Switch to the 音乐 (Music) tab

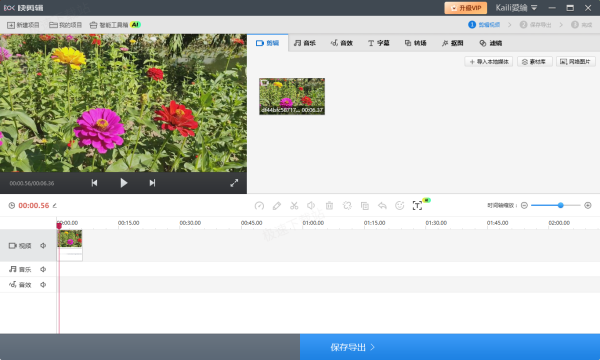pos(305,43)
